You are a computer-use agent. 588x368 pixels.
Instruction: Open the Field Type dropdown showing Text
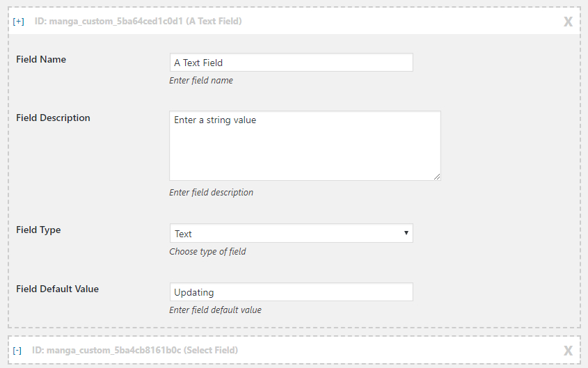click(292, 234)
